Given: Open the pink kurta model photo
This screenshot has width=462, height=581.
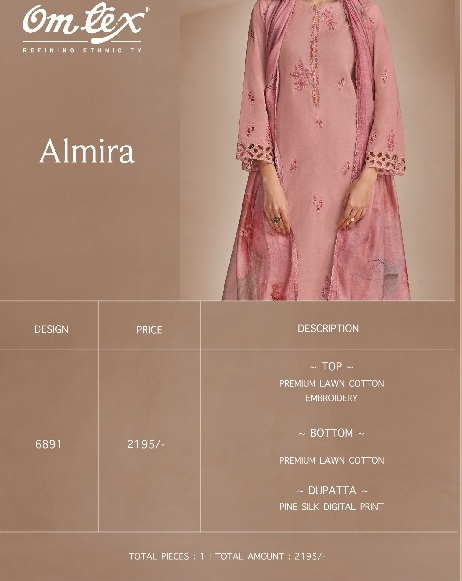Looking at the screenshot, I should (317, 150).
